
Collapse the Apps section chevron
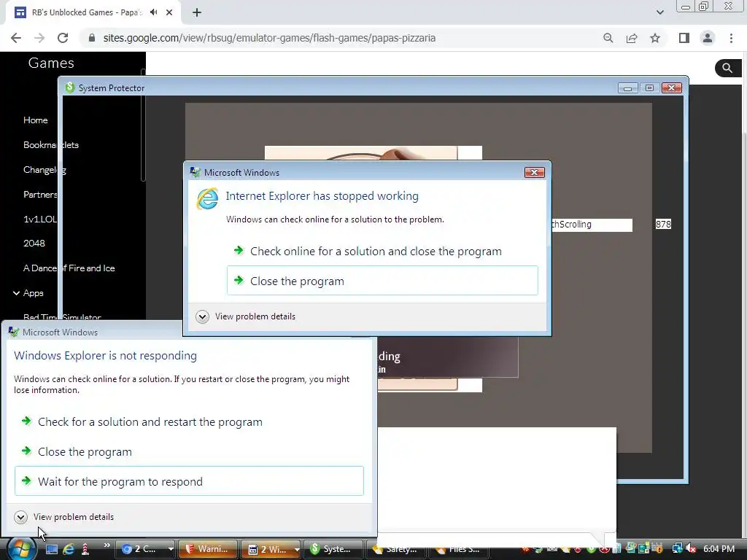tap(16, 293)
